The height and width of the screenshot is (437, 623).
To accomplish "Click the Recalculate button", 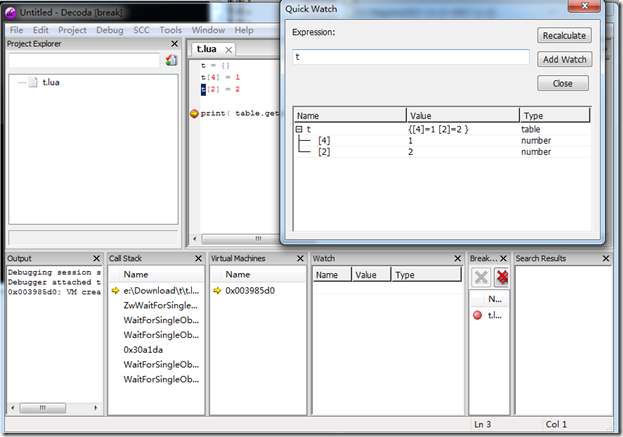I will 564,36.
